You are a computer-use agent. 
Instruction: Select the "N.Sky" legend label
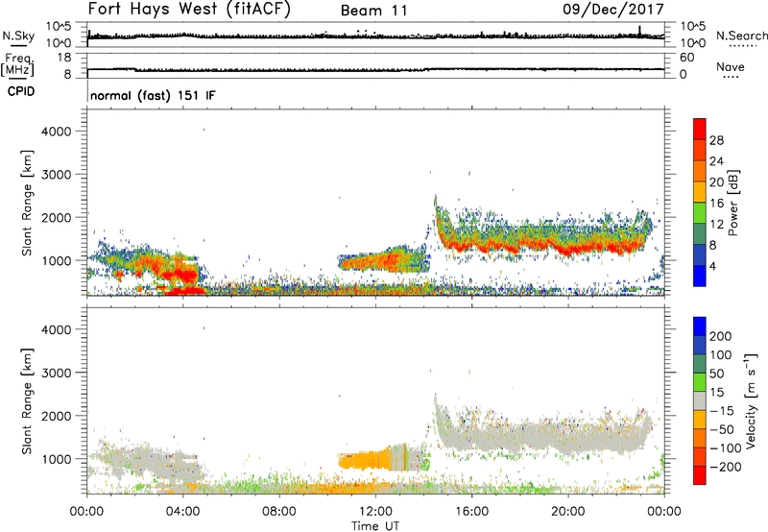pos(18,36)
